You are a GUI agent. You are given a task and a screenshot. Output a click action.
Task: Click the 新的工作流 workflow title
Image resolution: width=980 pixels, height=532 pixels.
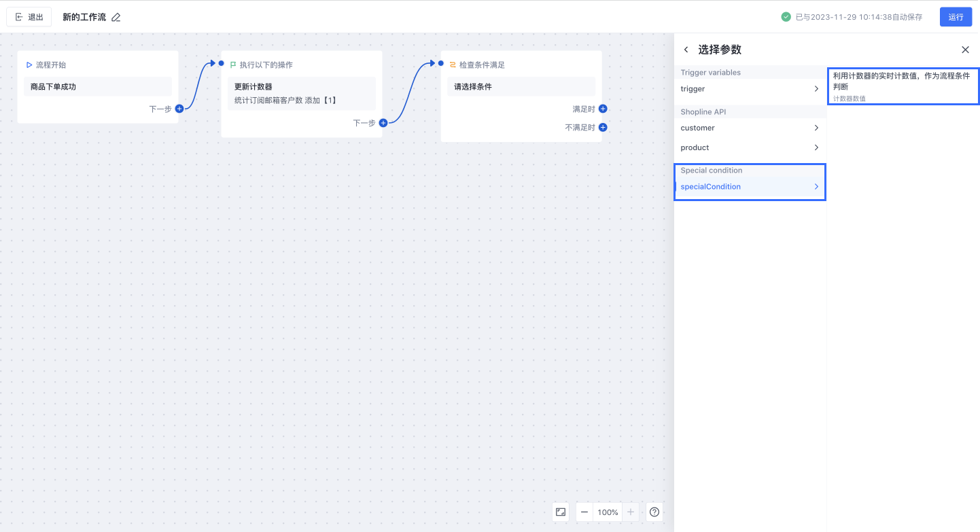pyautogui.click(x=84, y=17)
